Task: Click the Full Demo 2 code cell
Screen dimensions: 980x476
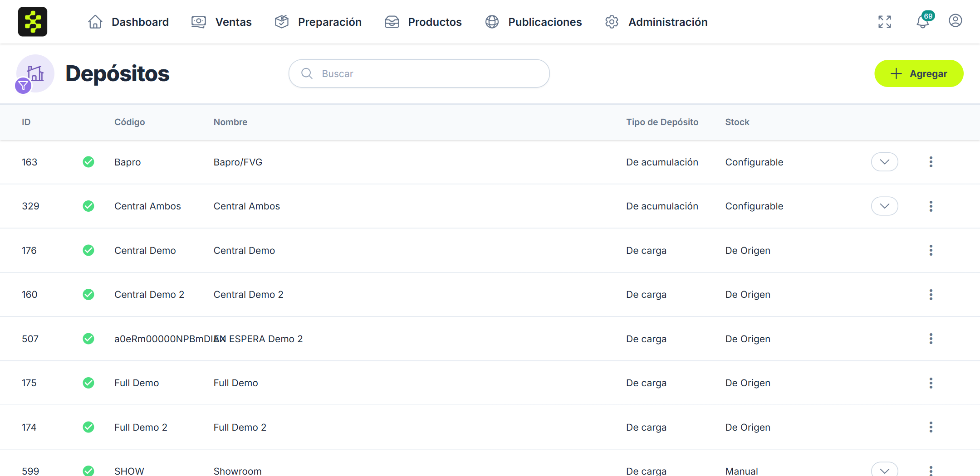Action: click(141, 427)
